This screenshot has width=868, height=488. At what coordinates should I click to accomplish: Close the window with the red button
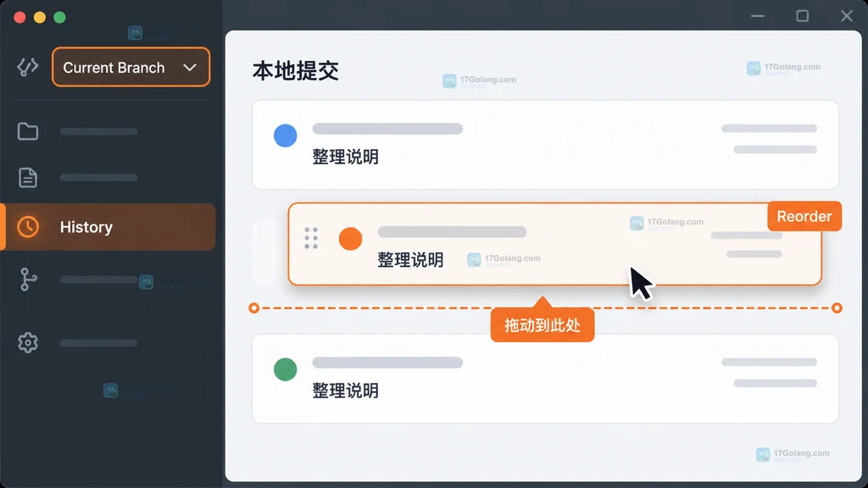[x=20, y=17]
